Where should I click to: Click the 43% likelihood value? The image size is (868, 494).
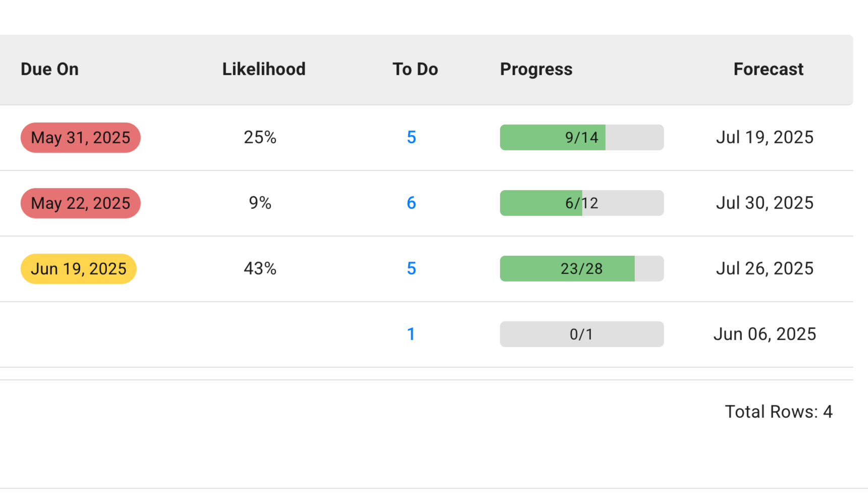260,268
